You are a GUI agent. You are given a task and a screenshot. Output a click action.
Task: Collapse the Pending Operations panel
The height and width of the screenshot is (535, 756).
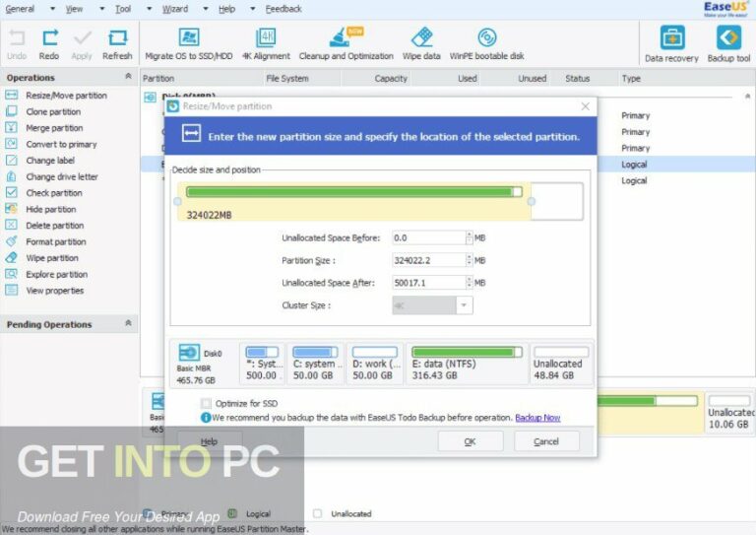[128, 323]
